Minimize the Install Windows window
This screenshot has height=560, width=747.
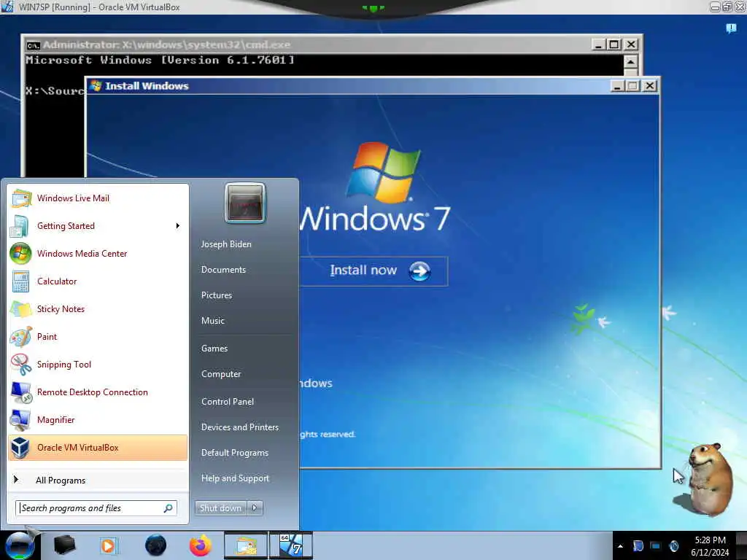[x=617, y=86]
